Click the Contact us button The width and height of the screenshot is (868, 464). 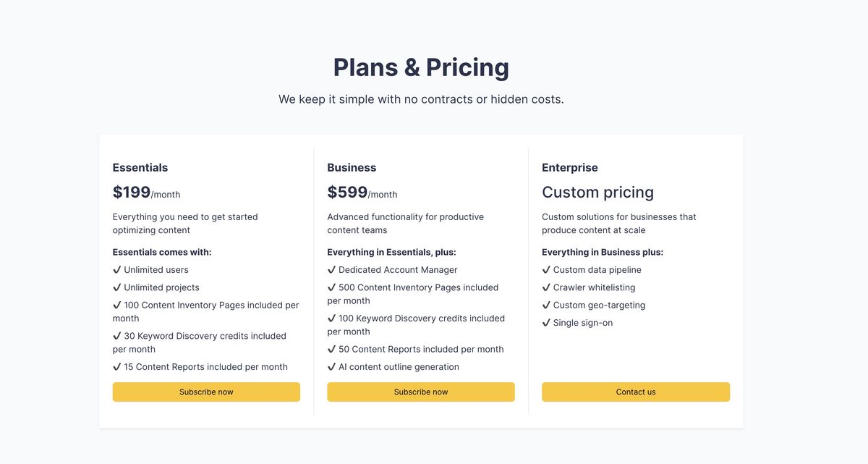click(635, 392)
